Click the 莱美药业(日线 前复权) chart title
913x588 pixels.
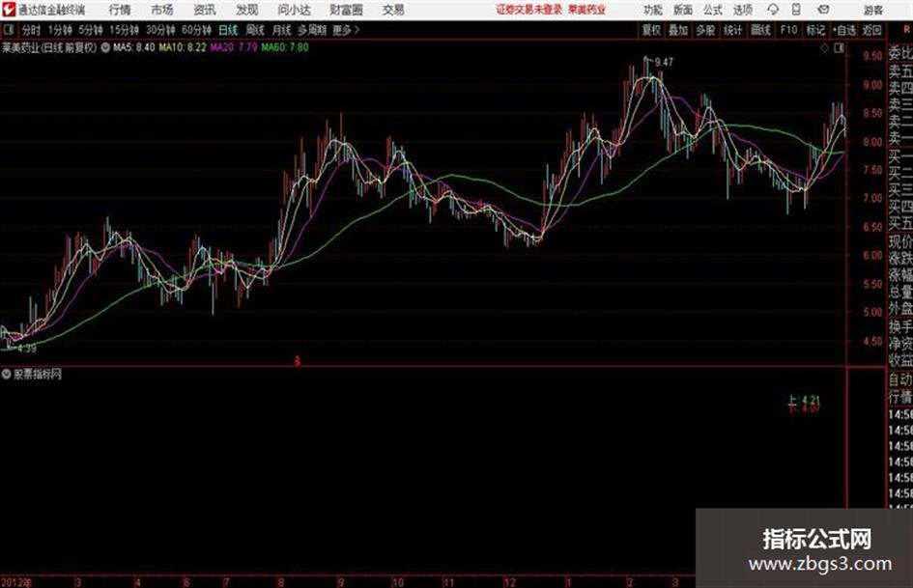click(49, 47)
